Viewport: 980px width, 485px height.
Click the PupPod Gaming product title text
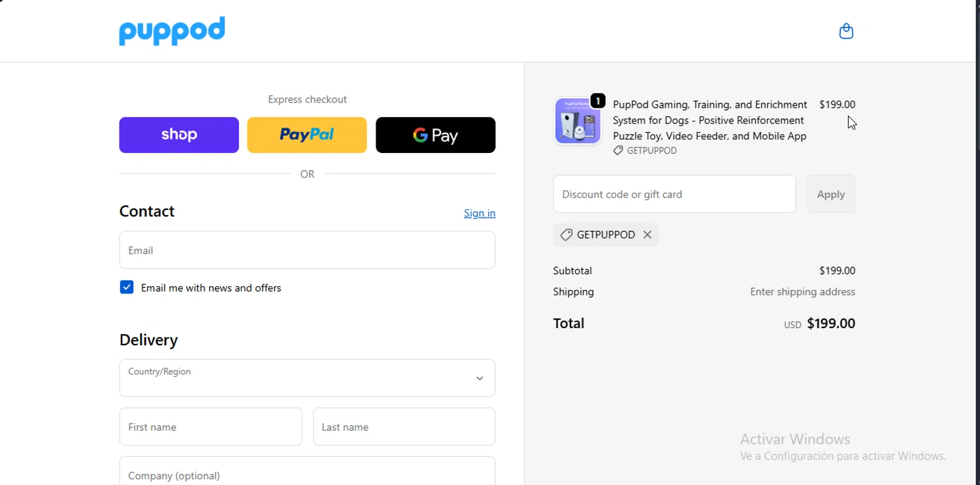tap(710, 120)
